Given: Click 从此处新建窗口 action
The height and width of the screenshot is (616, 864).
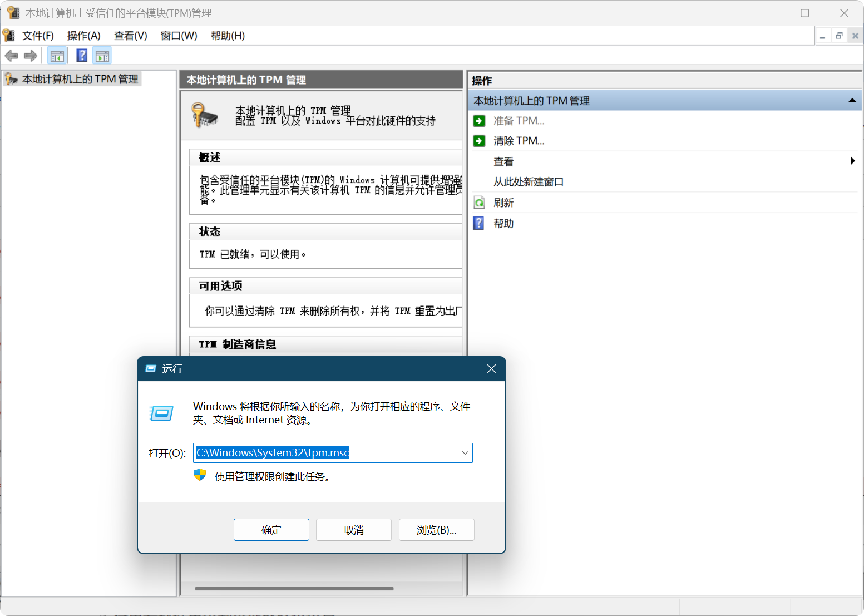Looking at the screenshot, I should point(529,182).
